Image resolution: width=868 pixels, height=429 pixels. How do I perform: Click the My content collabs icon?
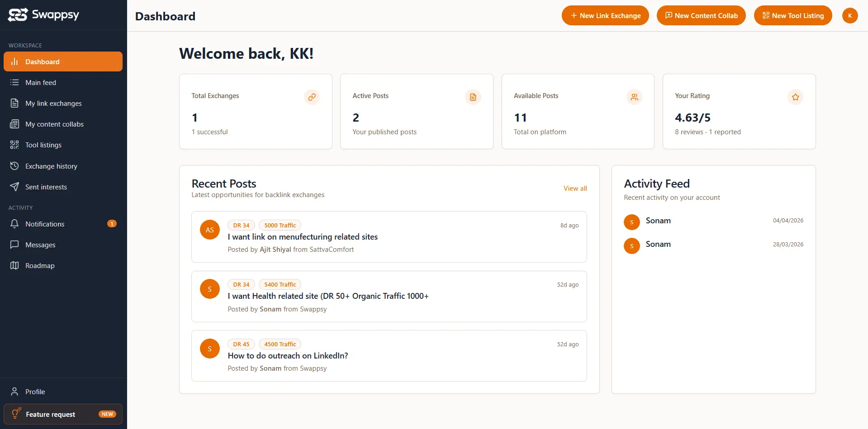[14, 124]
